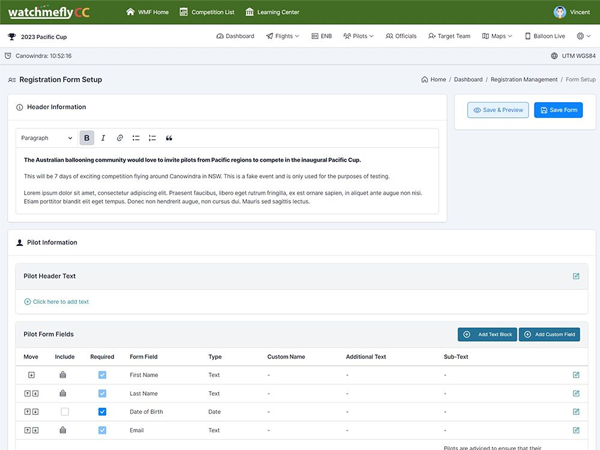Open the Paragraph style dropdown
Screen dimensions: 600x450
47,138
